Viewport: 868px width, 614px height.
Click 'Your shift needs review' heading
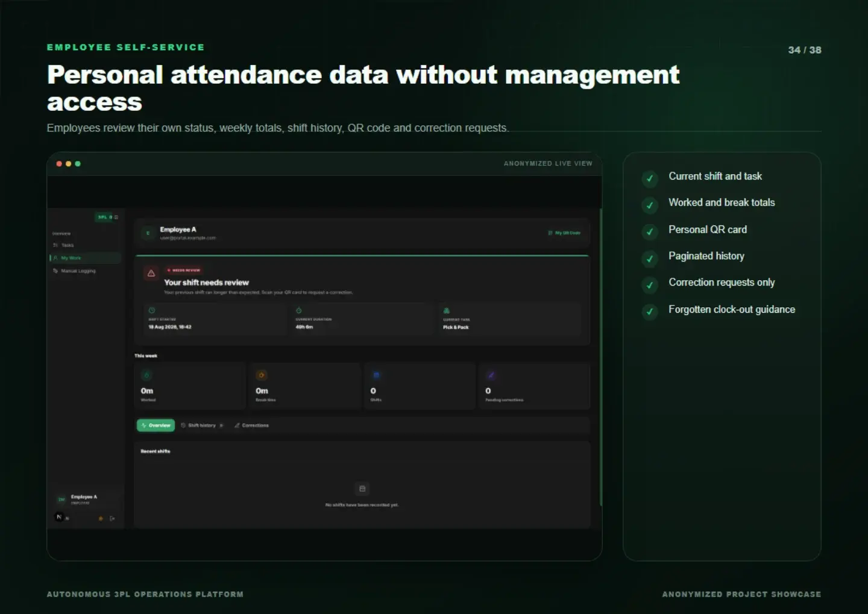tap(206, 283)
